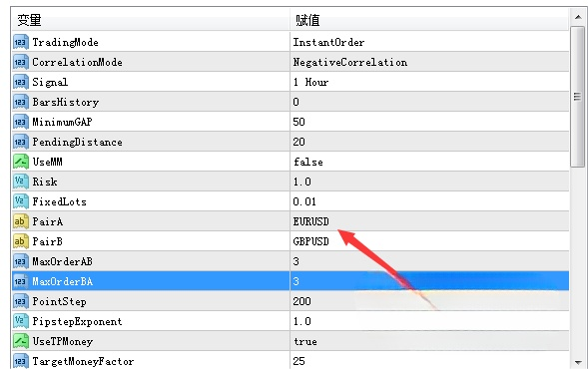Select the TradingMode variable name
Screen dimensions: 588x369
pyautogui.click(x=65, y=42)
